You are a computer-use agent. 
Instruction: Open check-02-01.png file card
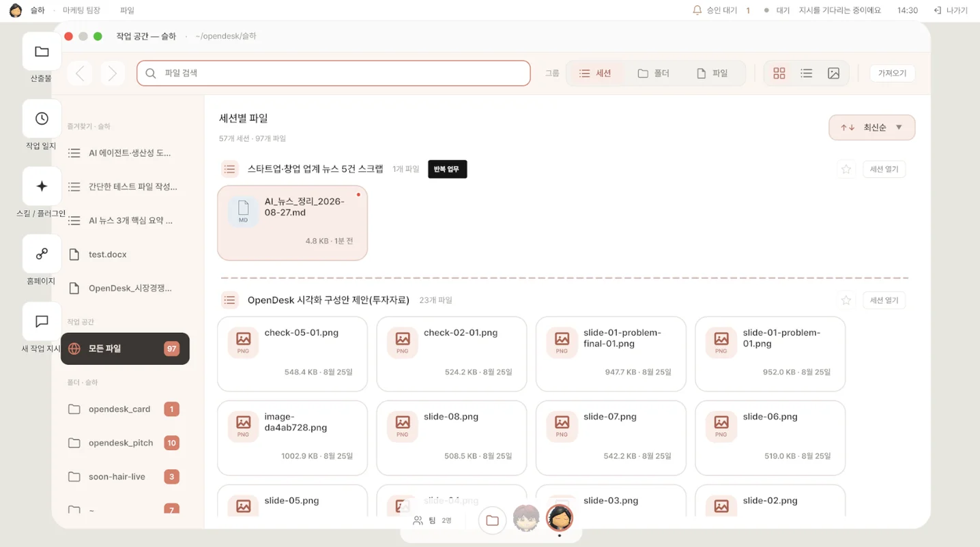coord(452,354)
